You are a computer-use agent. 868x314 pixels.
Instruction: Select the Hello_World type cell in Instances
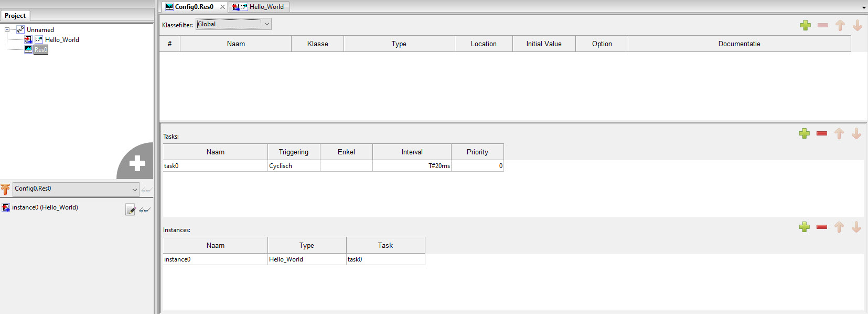307,259
